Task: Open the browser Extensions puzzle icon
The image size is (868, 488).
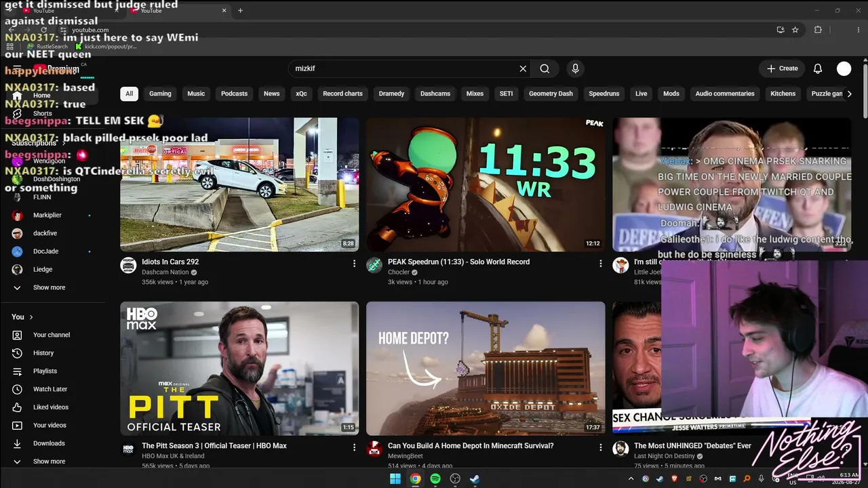Action: pos(818,30)
